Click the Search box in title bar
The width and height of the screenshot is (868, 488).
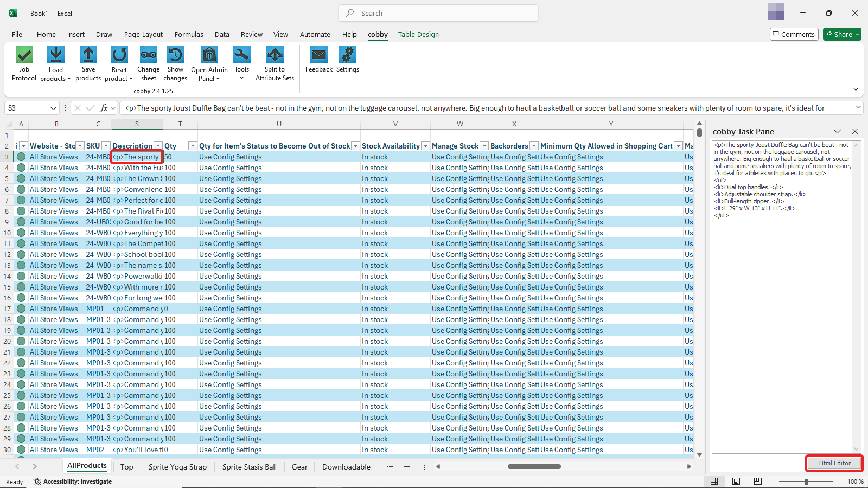438,13
